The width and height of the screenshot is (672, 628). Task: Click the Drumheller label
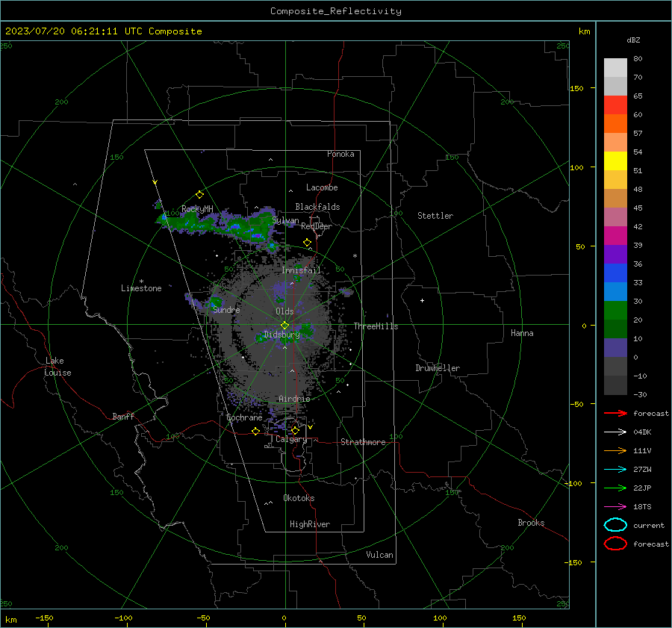pyautogui.click(x=438, y=368)
